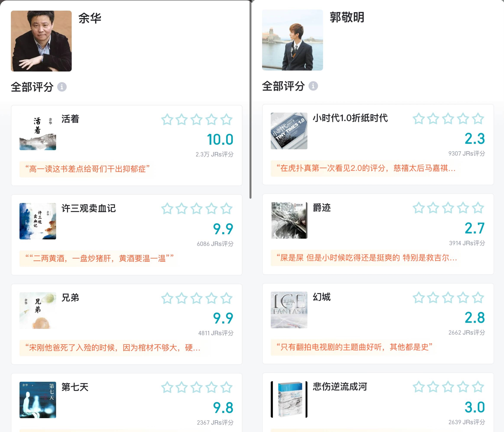
Task: Click the 幻城 Ice Fantasy cover
Action: pyautogui.click(x=289, y=310)
